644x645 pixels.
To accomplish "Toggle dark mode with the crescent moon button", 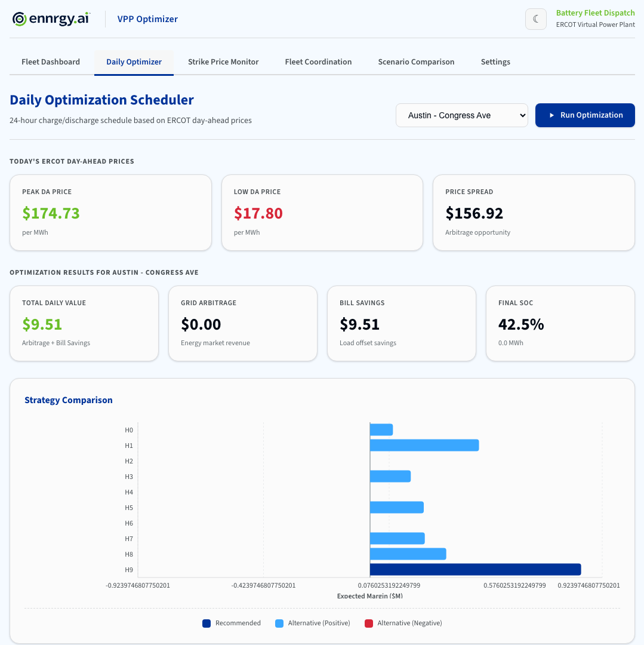I will pyautogui.click(x=535, y=19).
